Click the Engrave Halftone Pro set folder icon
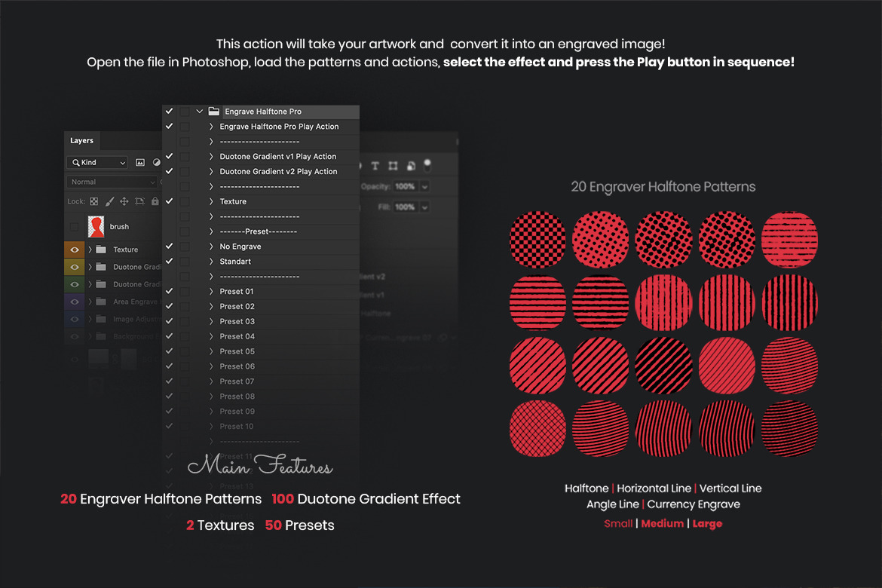Image resolution: width=882 pixels, height=588 pixels. point(214,112)
